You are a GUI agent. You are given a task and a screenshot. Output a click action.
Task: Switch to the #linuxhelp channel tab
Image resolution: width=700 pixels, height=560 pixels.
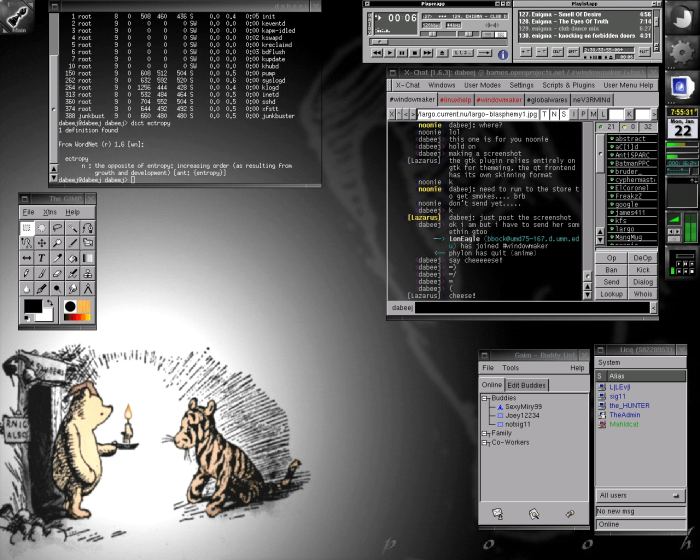click(455, 100)
